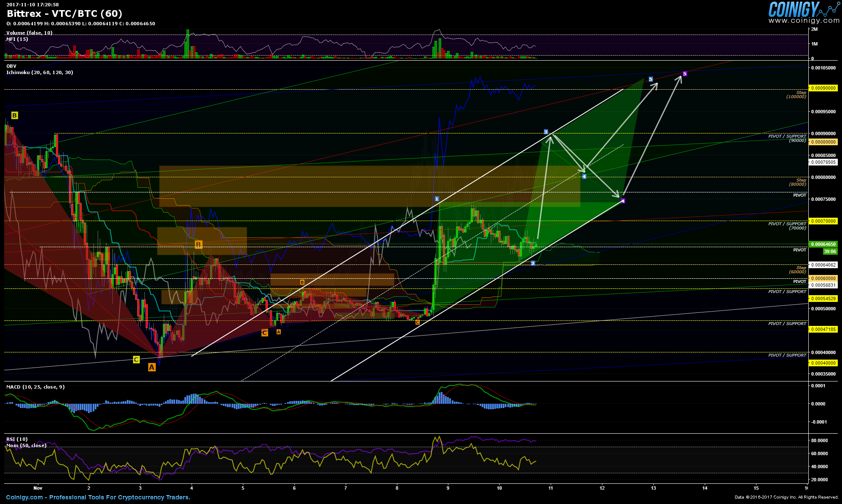
Task: Click the purple wave 4 marker
Action: 623,201
